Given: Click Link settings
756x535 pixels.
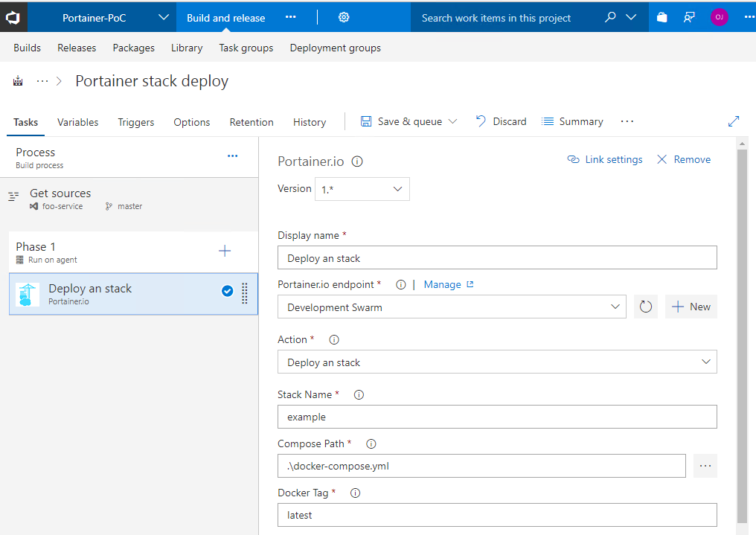Looking at the screenshot, I should [605, 159].
